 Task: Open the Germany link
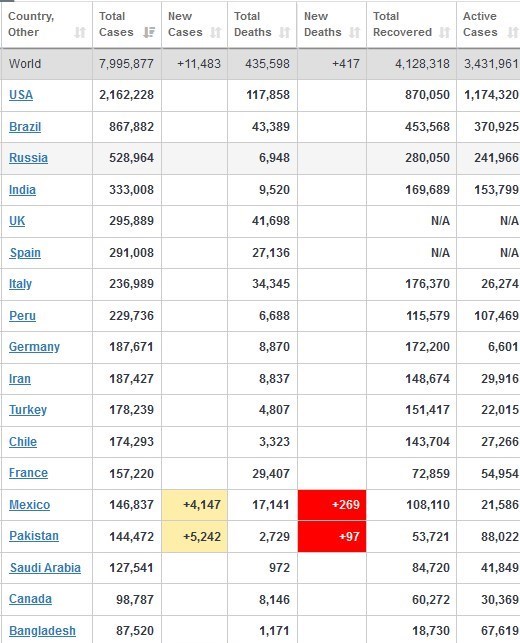[x=34, y=347]
